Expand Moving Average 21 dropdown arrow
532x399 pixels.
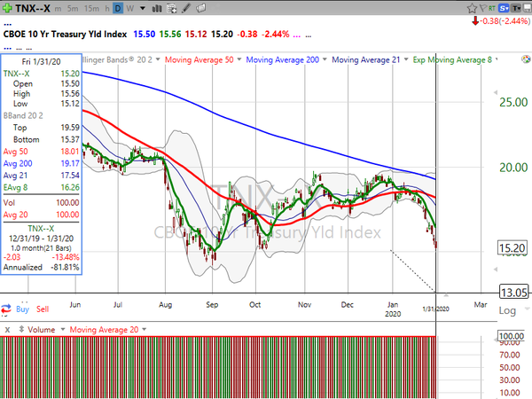pos(406,59)
